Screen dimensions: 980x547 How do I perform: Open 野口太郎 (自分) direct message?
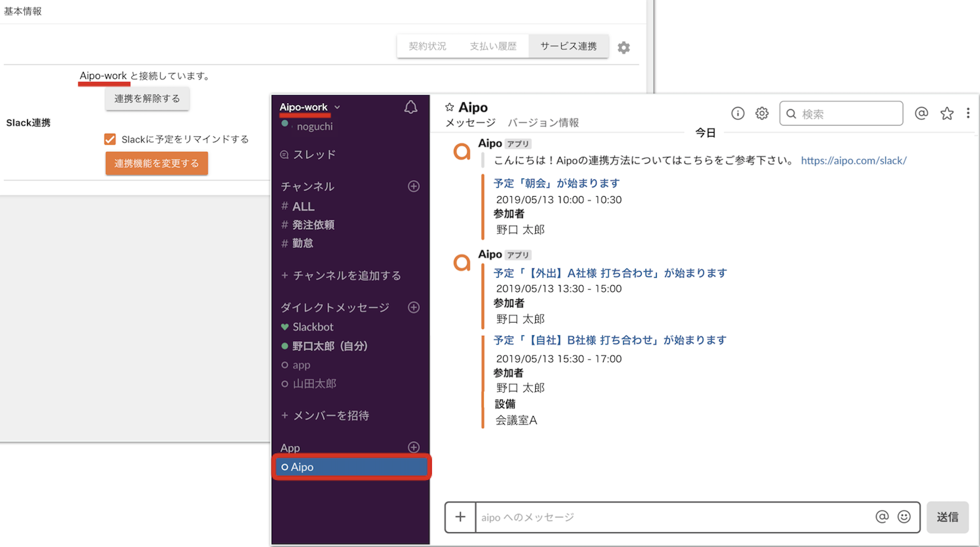pos(324,346)
